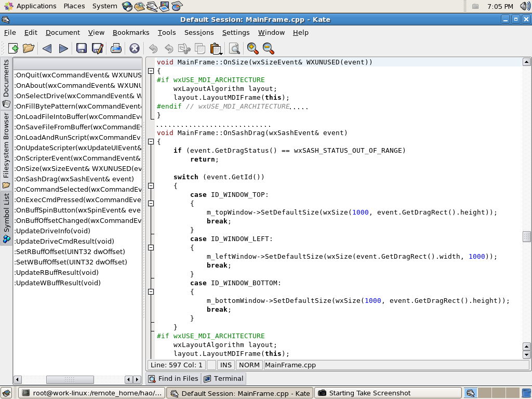Click the symbol list horizontal scrollbar thumb
Screen dimensions: 532x399
[70, 379]
